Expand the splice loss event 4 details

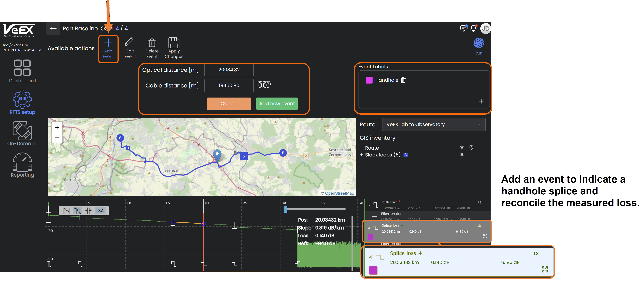click(x=485, y=236)
